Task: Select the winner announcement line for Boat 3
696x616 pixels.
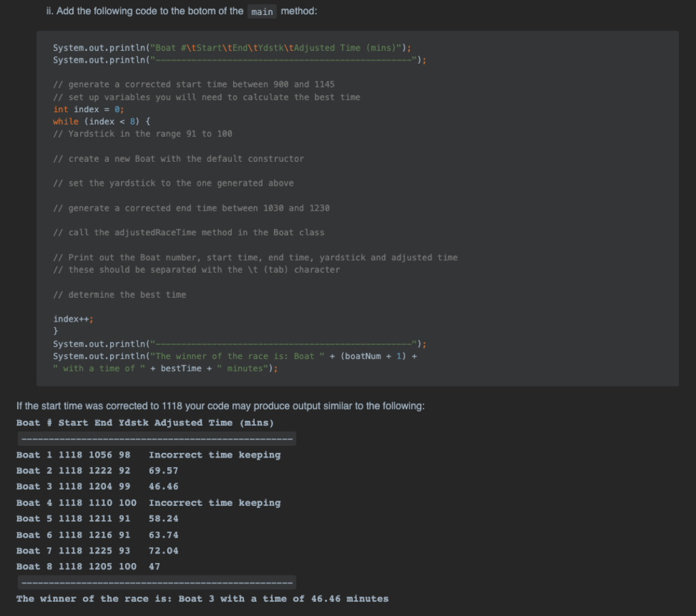Action: (x=204, y=598)
